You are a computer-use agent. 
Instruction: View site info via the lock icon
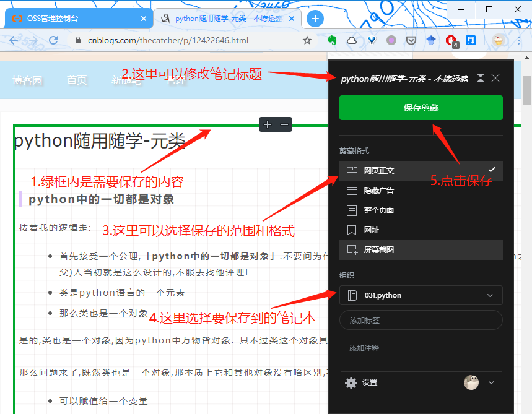[78, 40]
